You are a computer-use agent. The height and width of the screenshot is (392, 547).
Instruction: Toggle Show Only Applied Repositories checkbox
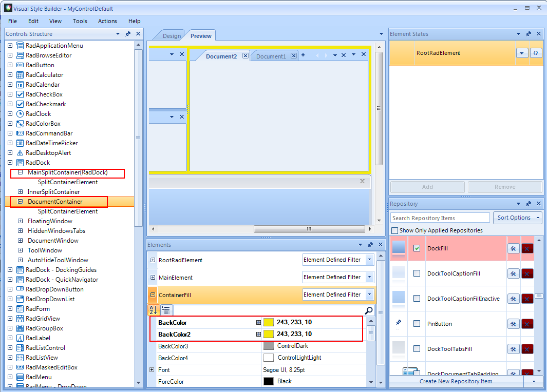[x=394, y=230]
